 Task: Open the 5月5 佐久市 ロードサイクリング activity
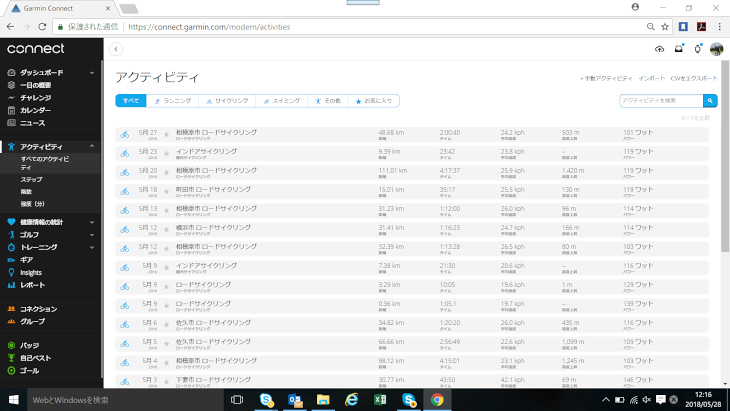[213, 342]
